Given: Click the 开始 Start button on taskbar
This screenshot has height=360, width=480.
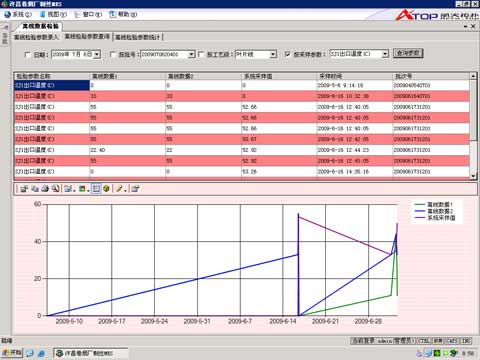Looking at the screenshot, I should (12, 353).
